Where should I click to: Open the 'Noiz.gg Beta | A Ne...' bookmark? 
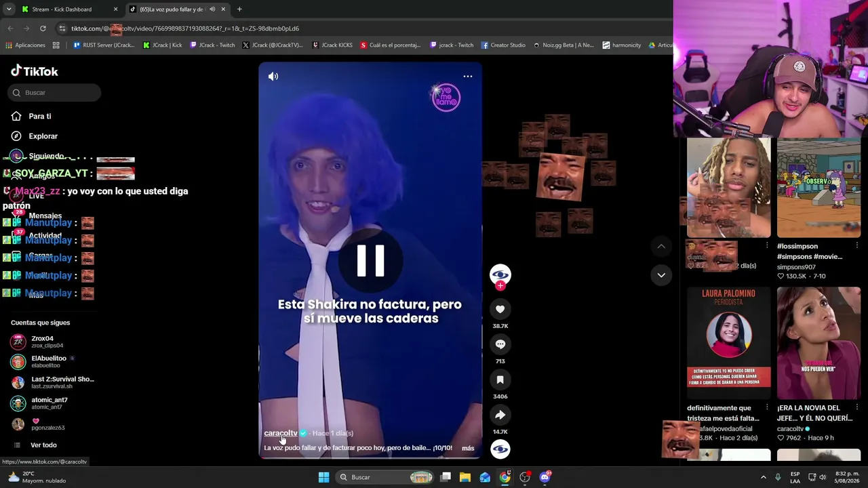tap(564, 45)
